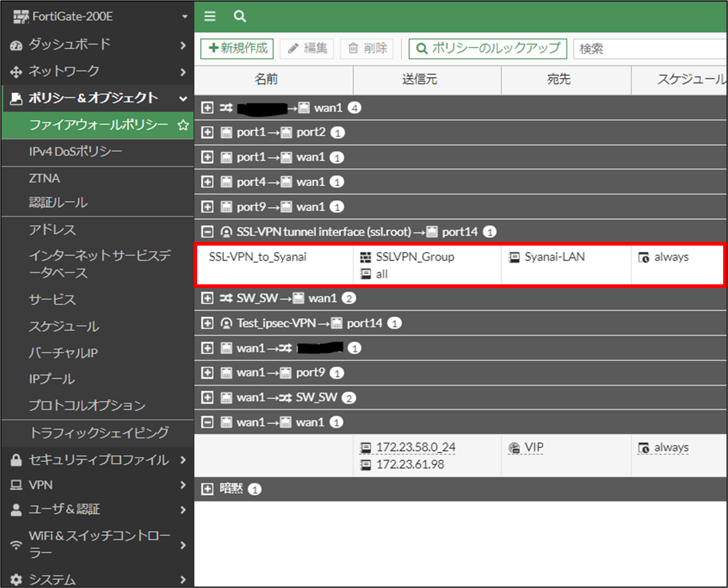Toggle the favorite star next to ファイアウォールポリシー
Screen dimensions: 728x588
(183, 125)
